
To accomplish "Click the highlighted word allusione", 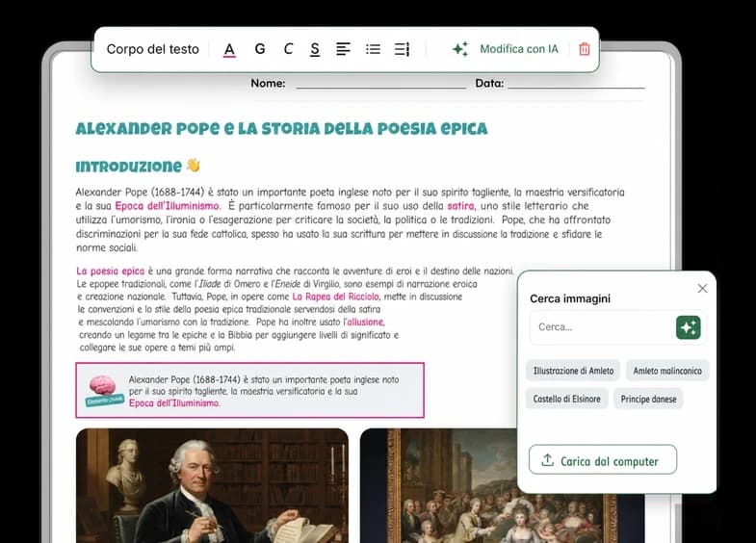I will (x=365, y=322).
